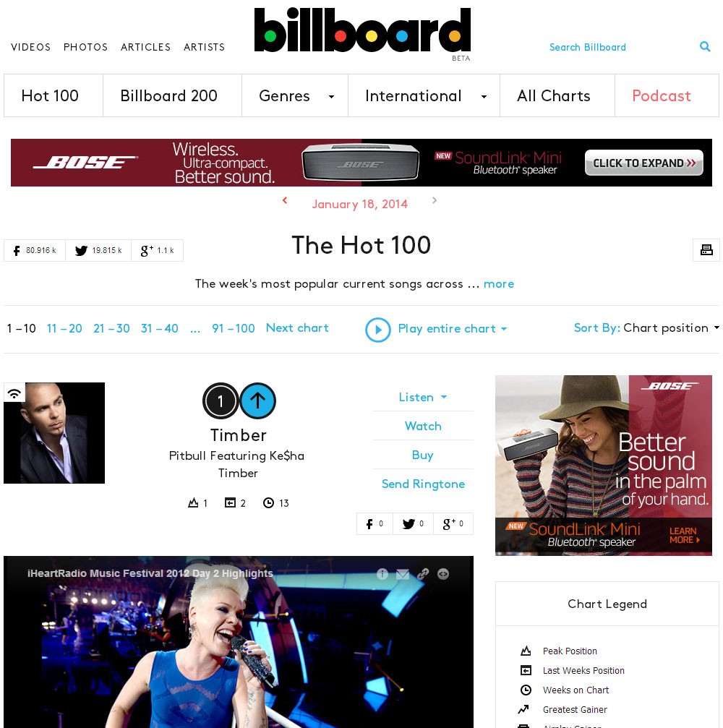723x728 pixels.
Task: Share chart on Twitter
Action: pyautogui.click(x=98, y=251)
